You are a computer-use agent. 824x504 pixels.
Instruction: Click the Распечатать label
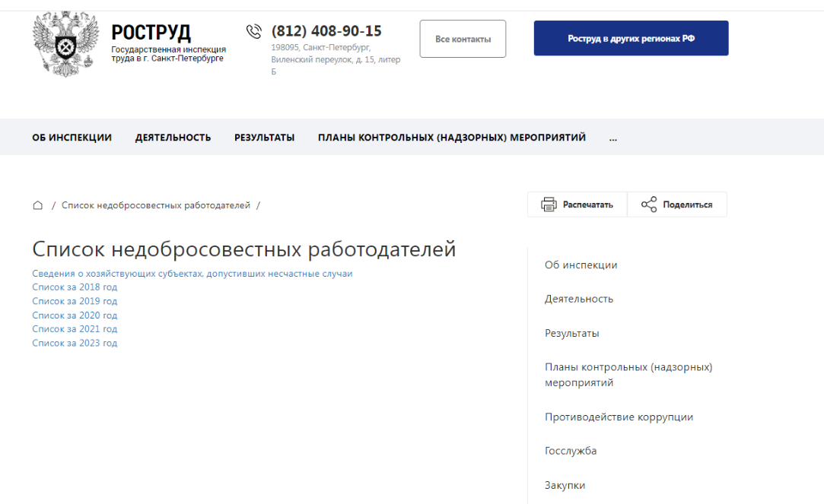tap(588, 204)
